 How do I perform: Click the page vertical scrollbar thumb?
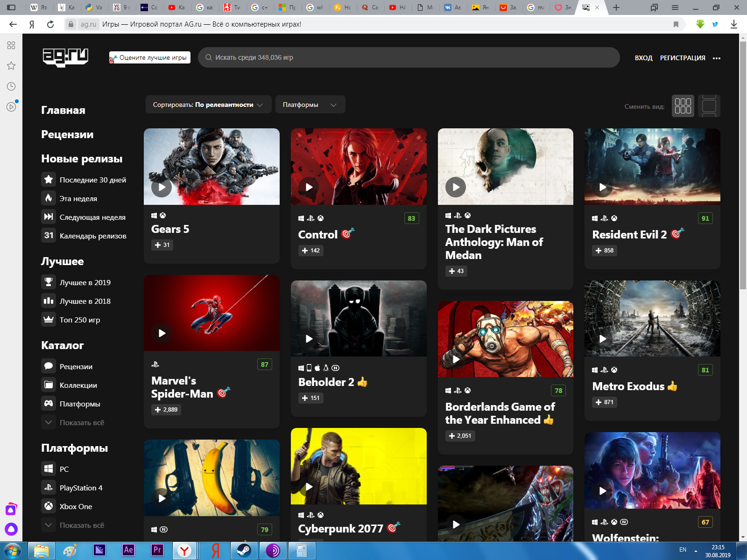pos(743,166)
